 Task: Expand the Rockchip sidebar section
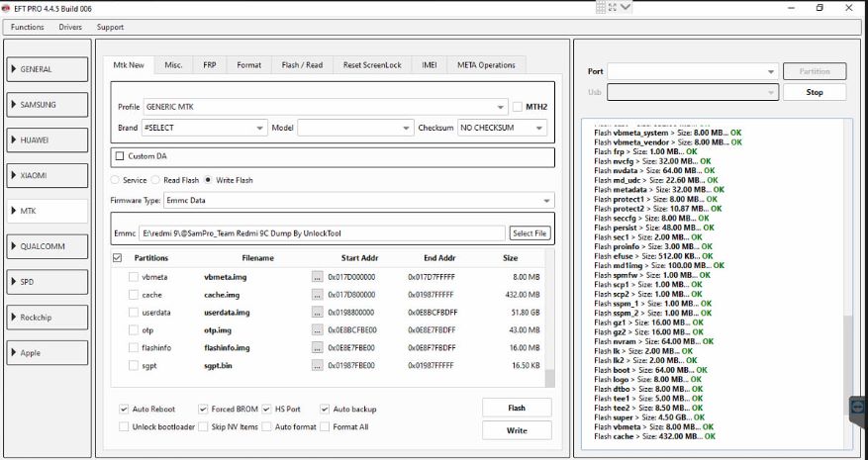[x=48, y=318]
